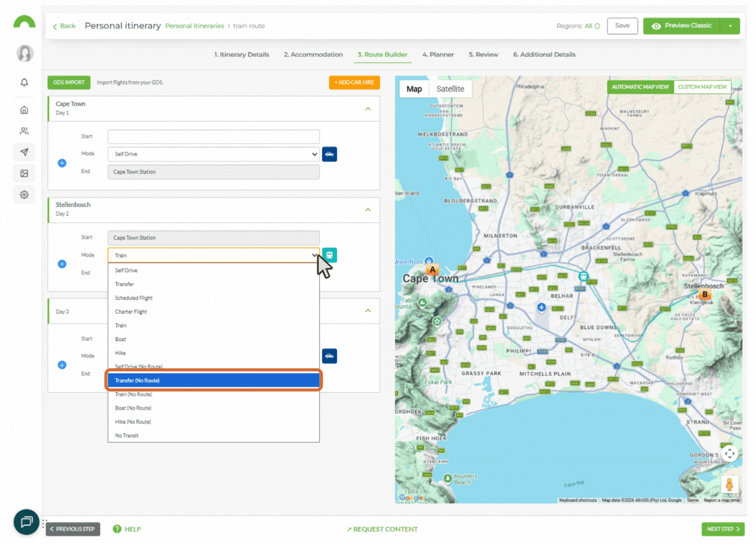Click car icon beside Day 3 mode
Viewport: 756px width, 544px height.
coord(330,356)
